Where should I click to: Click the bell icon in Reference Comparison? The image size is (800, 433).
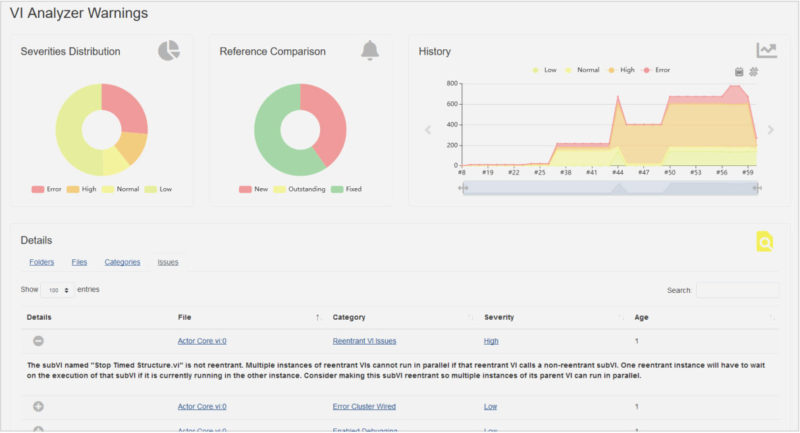point(370,51)
